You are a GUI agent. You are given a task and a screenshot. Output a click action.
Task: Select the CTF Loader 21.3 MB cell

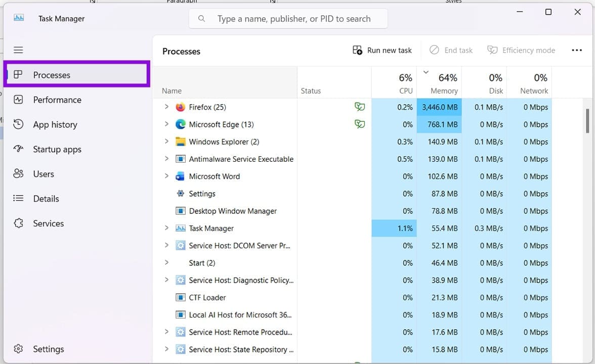tap(439, 298)
